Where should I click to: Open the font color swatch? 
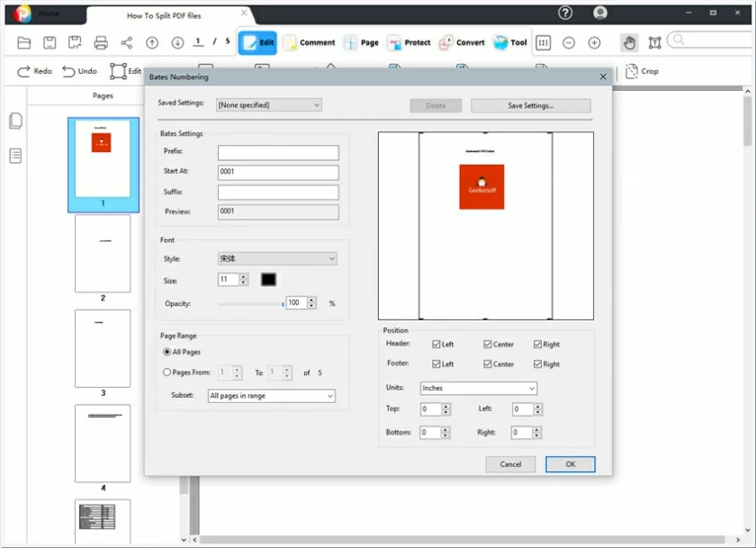pyautogui.click(x=268, y=280)
